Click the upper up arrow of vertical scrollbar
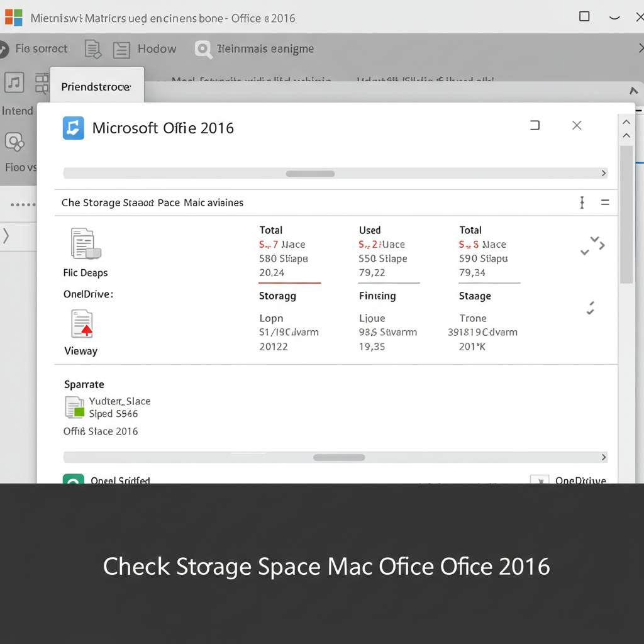The width and height of the screenshot is (644, 644). click(x=626, y=122)
